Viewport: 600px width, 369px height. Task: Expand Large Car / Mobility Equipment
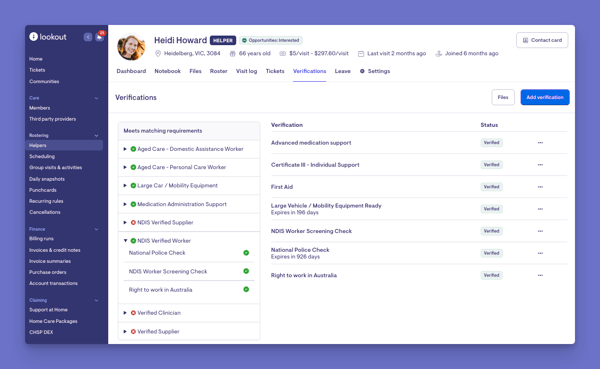(125, 186)
